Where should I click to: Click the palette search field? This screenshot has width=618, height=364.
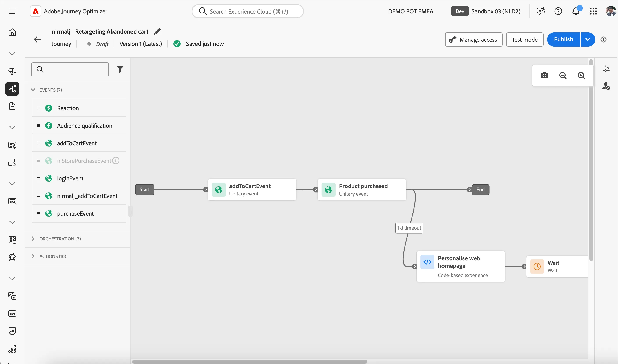70,69
